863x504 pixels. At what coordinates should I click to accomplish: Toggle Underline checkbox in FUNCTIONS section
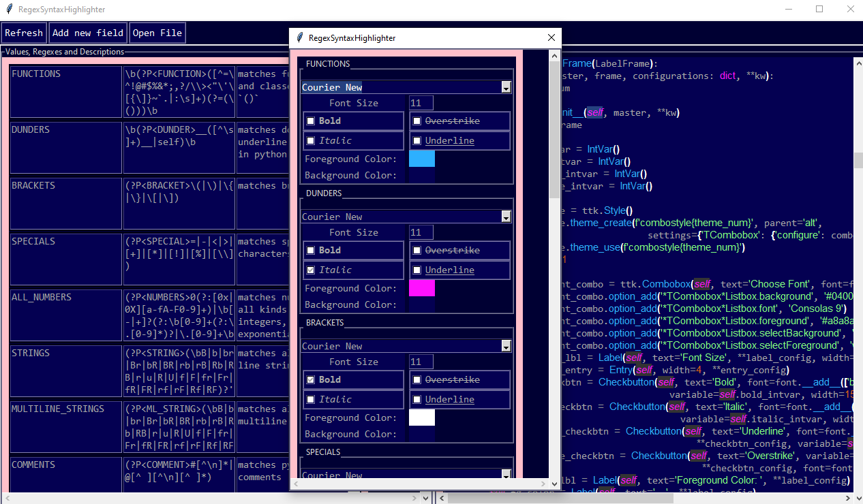pyautogui.click(x=417, y=141)
